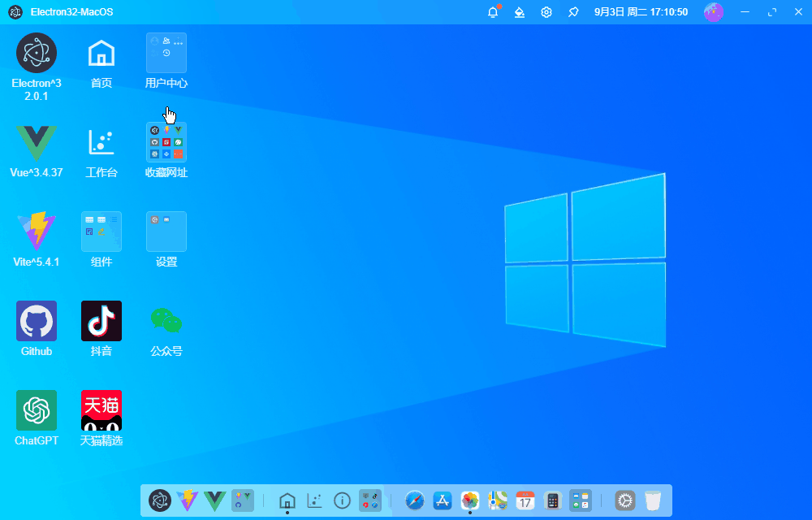Screen dimensions: 812x520
Task: Open the Vue^3.4.37 desktop shortcut
Action: [37, 142]
